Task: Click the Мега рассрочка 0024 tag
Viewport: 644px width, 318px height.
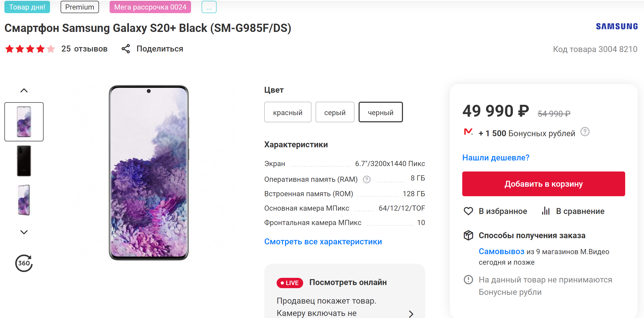Action: coord(150,7)
